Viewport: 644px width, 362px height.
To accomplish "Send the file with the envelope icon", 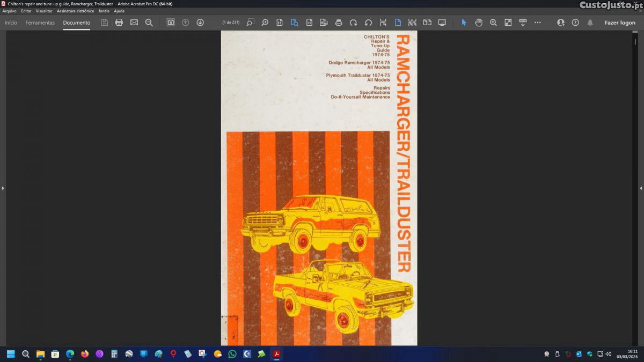I will click(x=134, y=23).
